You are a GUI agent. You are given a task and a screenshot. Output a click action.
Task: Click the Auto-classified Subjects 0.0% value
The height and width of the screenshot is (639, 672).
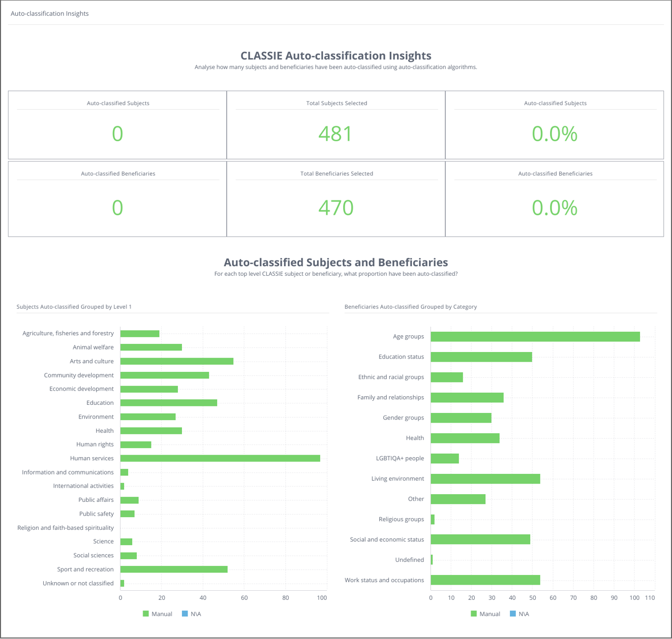click(x=555, y=134)
